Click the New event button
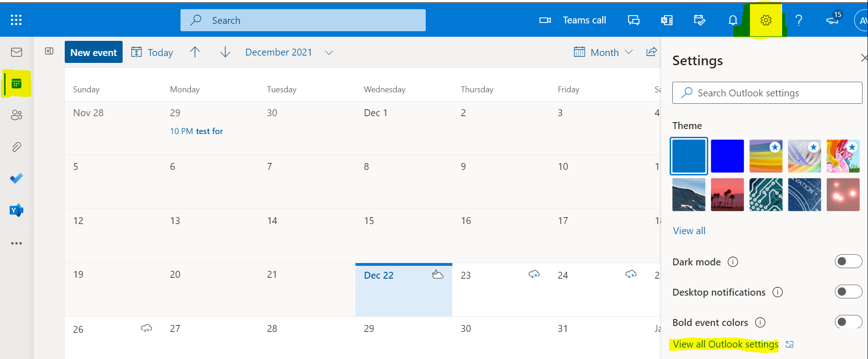 [x=94, y=52]
